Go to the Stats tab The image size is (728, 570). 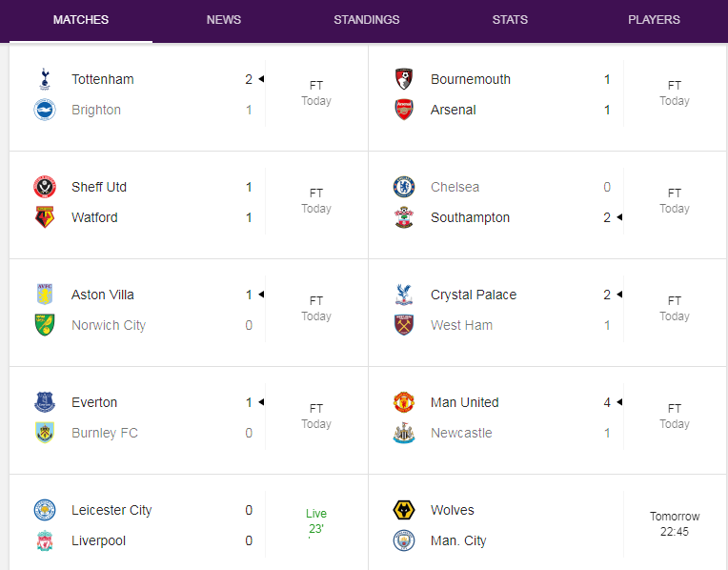(x=510, y=20)
